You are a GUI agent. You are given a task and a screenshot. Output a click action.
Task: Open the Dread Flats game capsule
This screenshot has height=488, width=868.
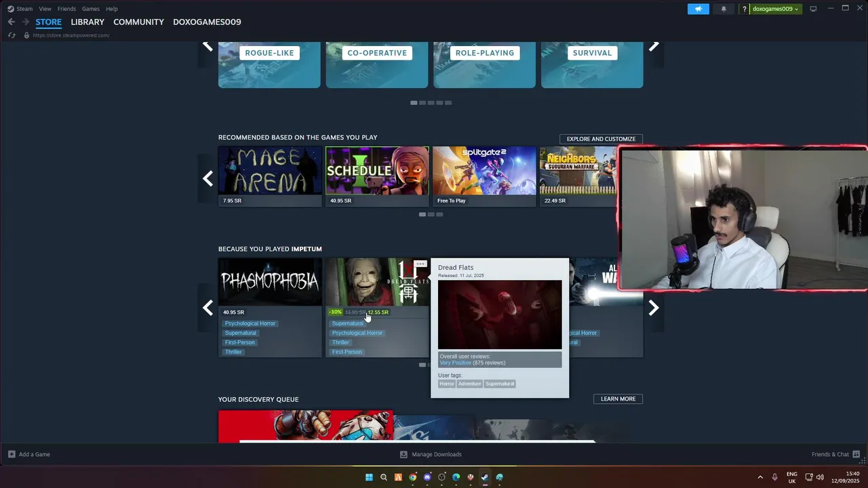click(x=377, y=282)
